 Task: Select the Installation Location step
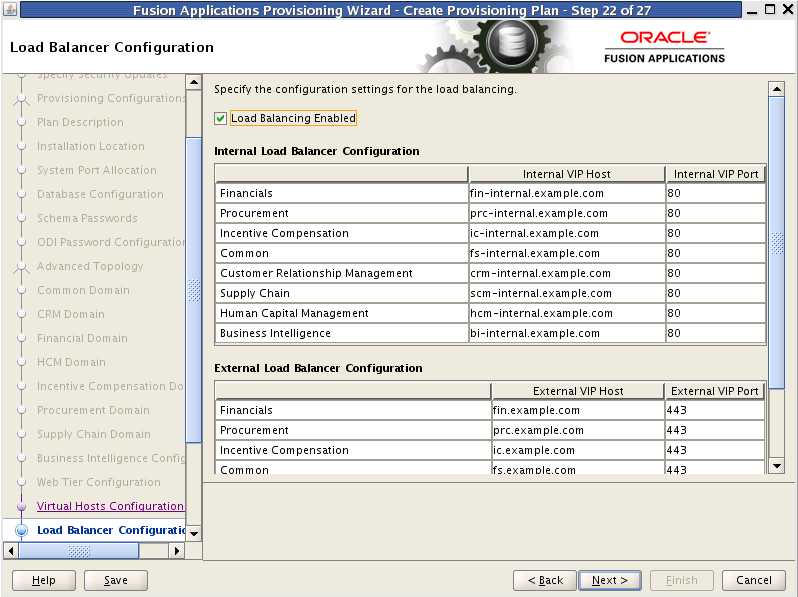coord(91,146)
